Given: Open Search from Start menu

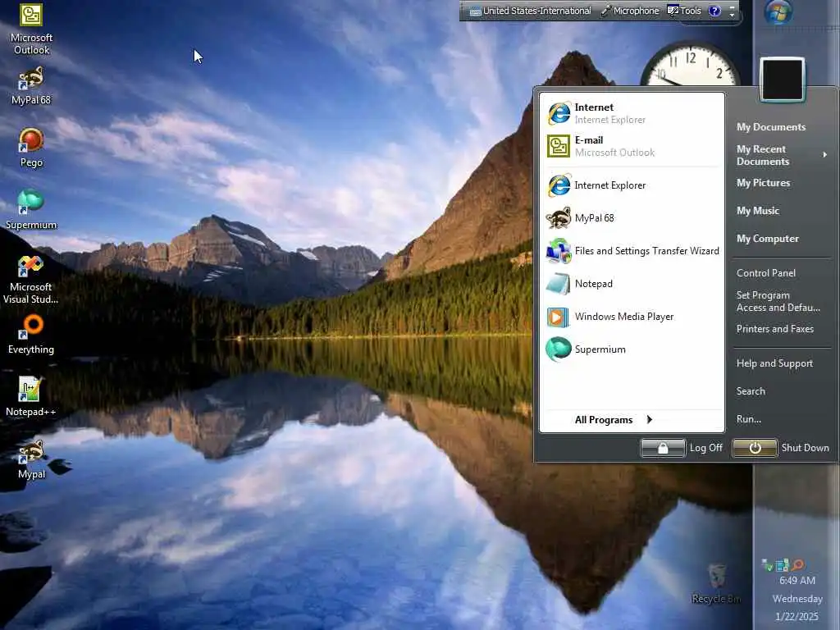Looking at the screenshot, I should [751, 391].
